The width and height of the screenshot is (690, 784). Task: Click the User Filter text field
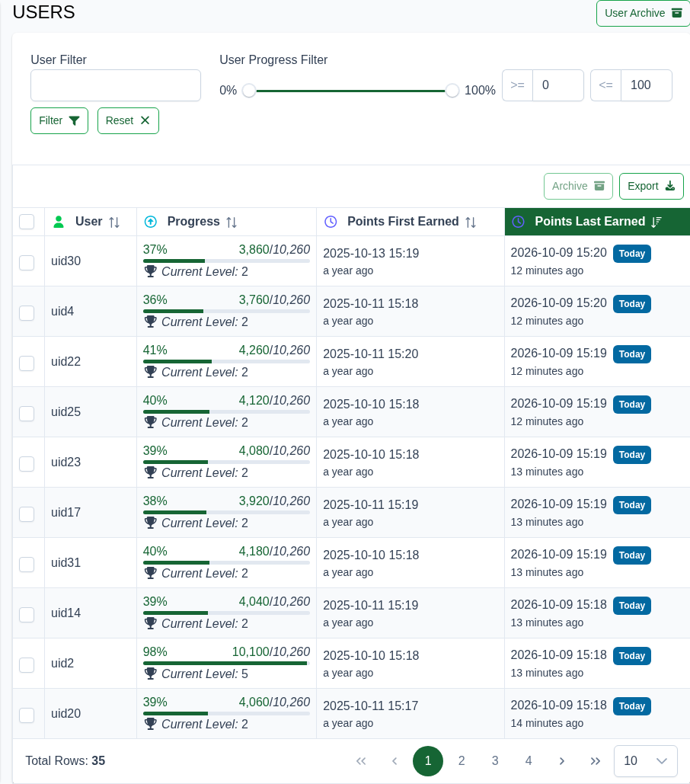click(x=116, y=85)
